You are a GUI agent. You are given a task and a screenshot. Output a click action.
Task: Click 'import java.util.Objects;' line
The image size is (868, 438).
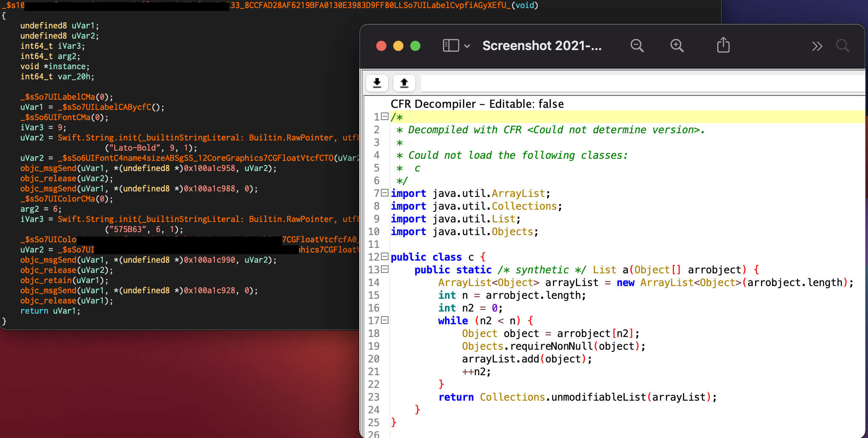pos(465,232)
